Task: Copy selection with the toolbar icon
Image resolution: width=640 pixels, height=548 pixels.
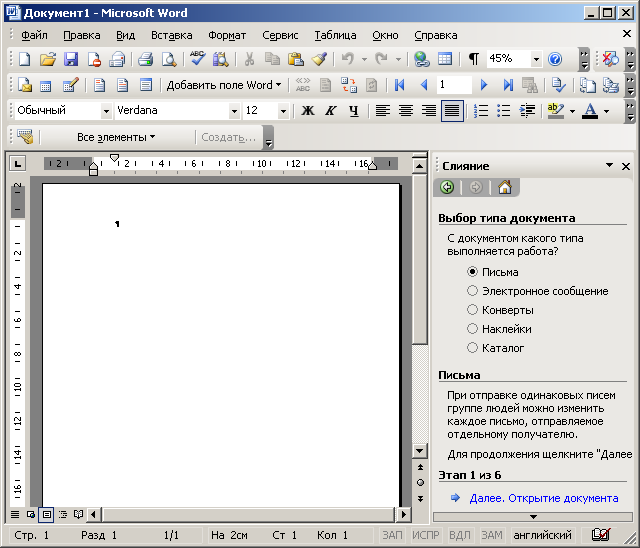Action: coord(272,60)
